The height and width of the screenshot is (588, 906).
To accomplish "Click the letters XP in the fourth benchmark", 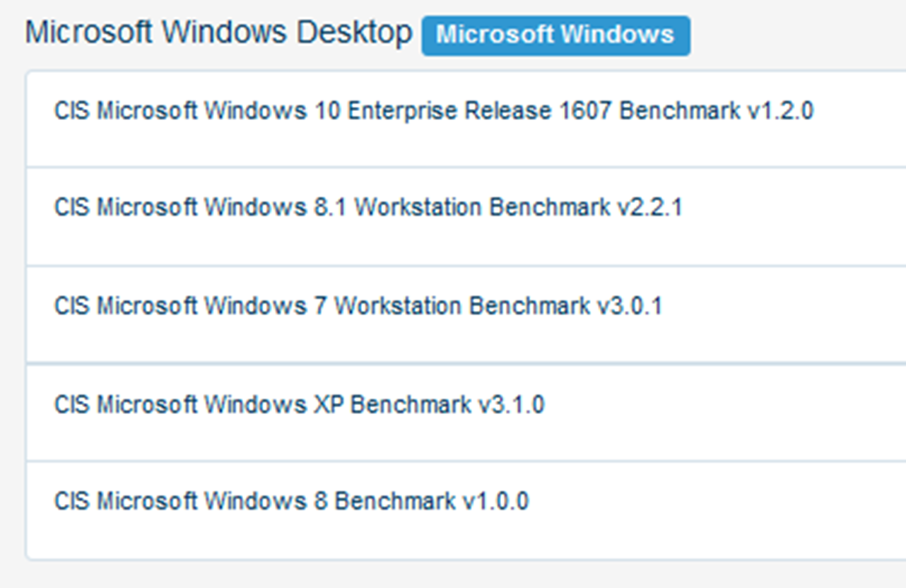I will pyautogui.click(x=328, y=404).
